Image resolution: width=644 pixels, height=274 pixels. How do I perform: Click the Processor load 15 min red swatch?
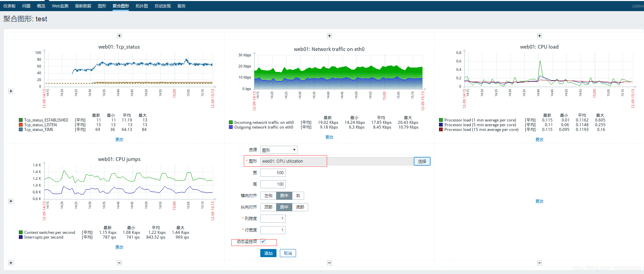tap(441, 130)
